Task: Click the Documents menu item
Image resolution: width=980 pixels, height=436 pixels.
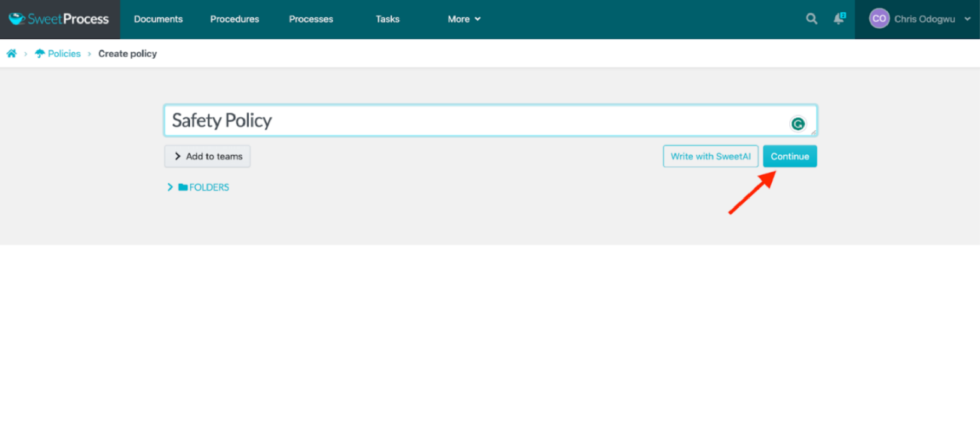Action: (158, 19)
